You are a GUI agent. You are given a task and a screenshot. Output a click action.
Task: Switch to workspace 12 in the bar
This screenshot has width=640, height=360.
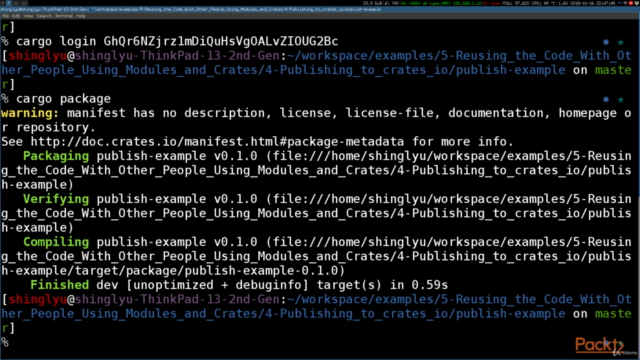[24, 3]
